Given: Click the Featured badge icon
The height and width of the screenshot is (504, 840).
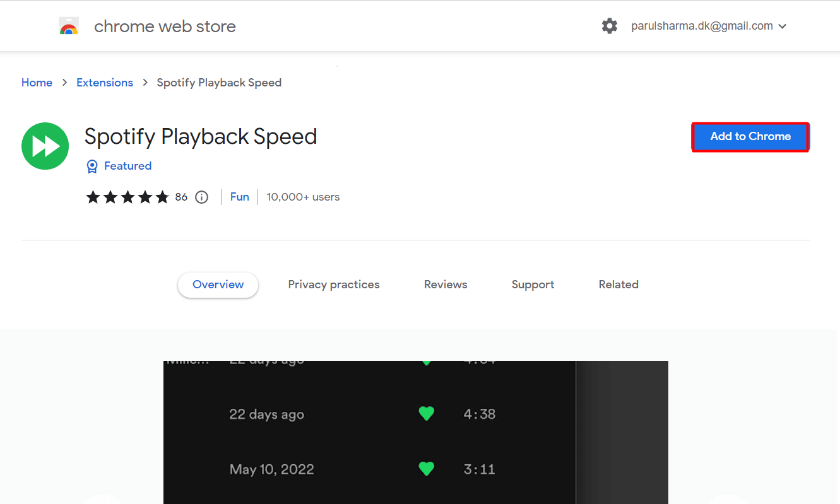Looking at the screenshot, I should pyautogui.click(x=92, y=166).
